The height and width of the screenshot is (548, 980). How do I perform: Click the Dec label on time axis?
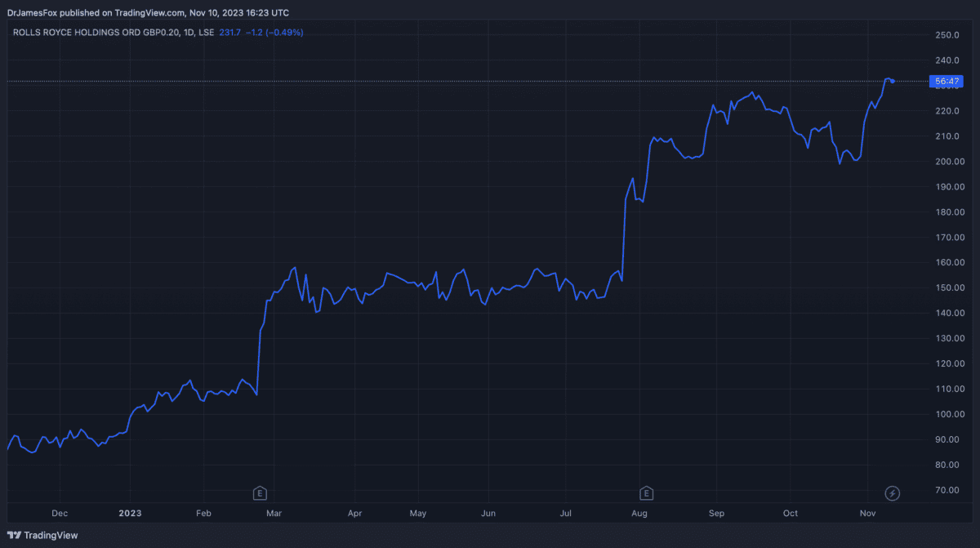click(60, 514)
